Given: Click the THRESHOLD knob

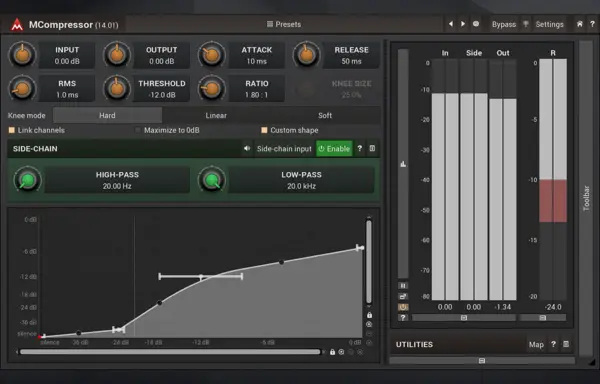Looking at the screenshot, I should point(117,89).
